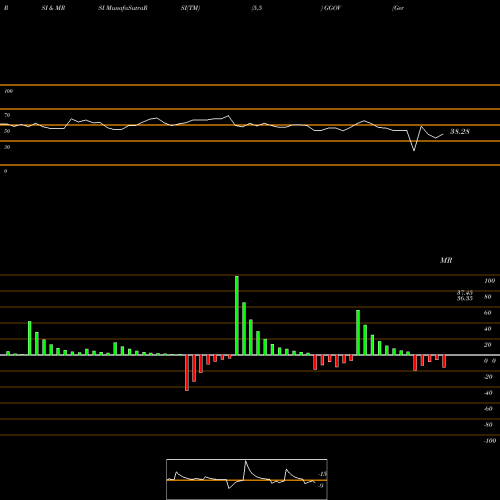The height and width of the screenshot is (500, 500).
Task: Click the RSI axis label 100 on left
Action: (8, 91)
